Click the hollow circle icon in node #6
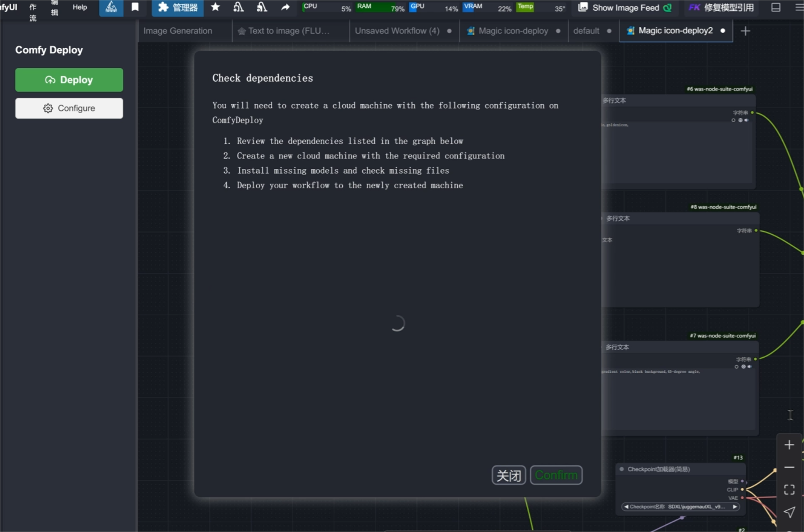The image size is (804, 532). tap(733, 120)
